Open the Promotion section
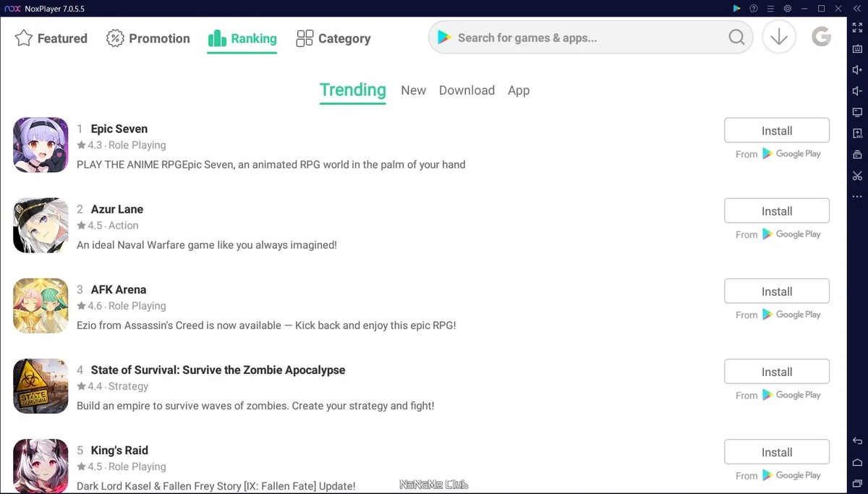868x494 pixels. coord(148,38)
